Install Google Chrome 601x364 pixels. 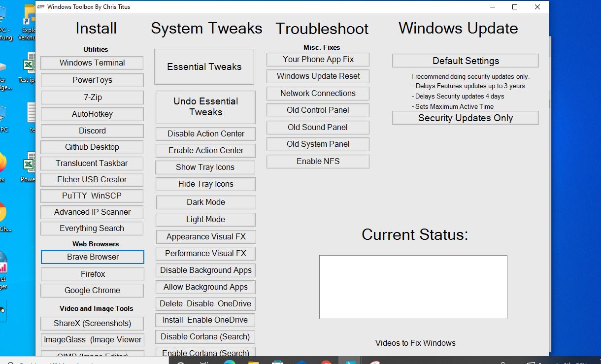pos(92,291)
